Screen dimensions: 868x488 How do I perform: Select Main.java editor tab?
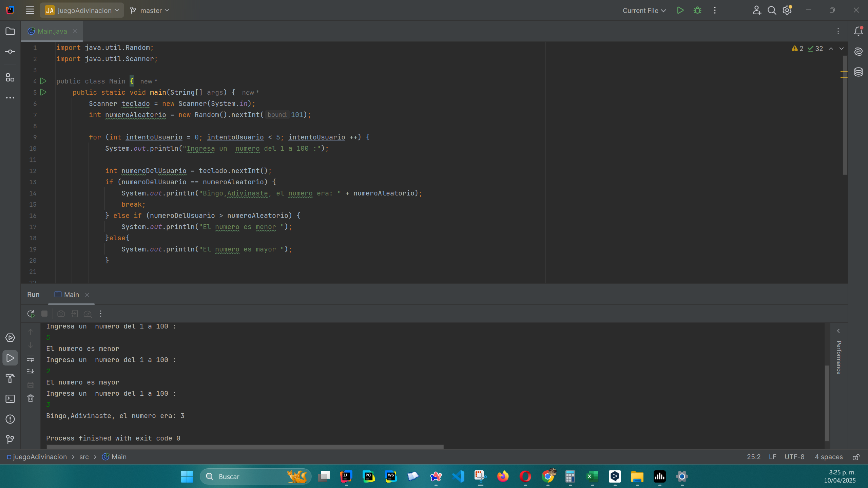coord(52,31)
